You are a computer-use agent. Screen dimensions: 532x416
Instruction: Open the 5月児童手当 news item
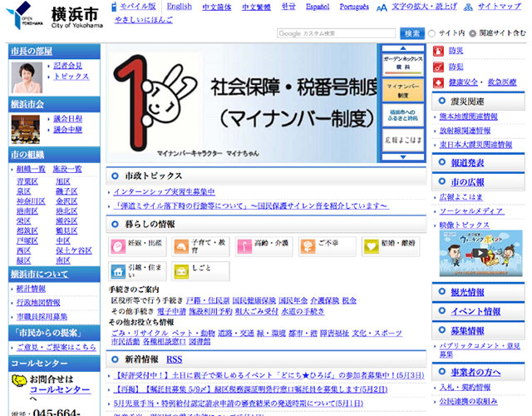[239, 404]
